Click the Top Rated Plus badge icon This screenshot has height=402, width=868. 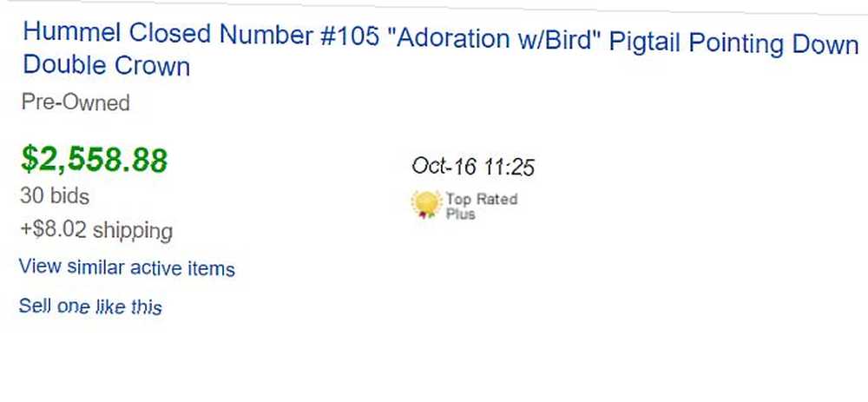426,204
